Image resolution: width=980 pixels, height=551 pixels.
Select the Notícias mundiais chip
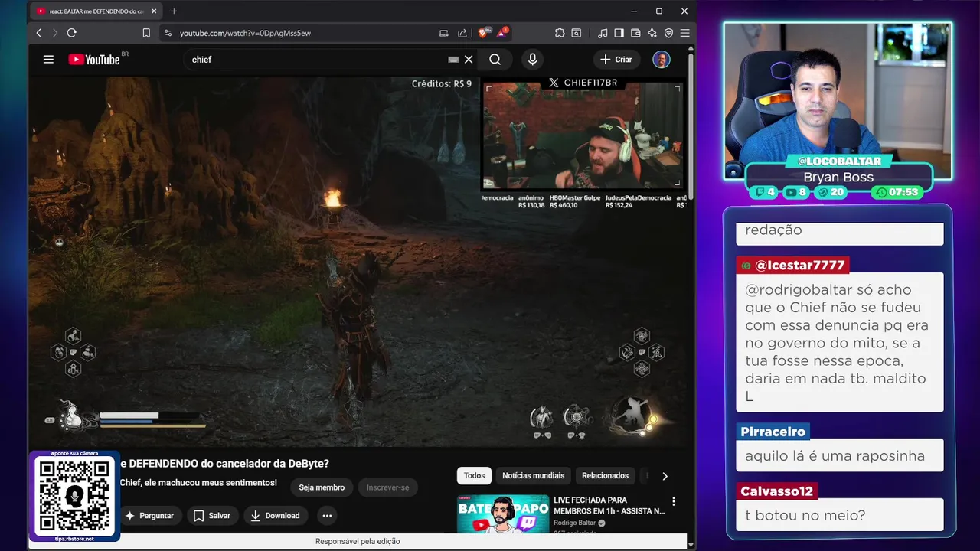pyautogui.click(x=533, y=475)
